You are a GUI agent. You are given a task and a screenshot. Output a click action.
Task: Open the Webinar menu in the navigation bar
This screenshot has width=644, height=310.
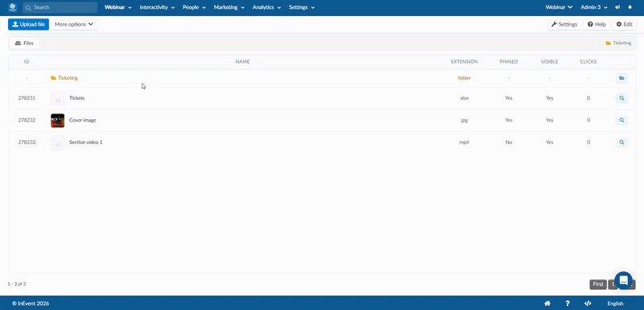[118, 7]
